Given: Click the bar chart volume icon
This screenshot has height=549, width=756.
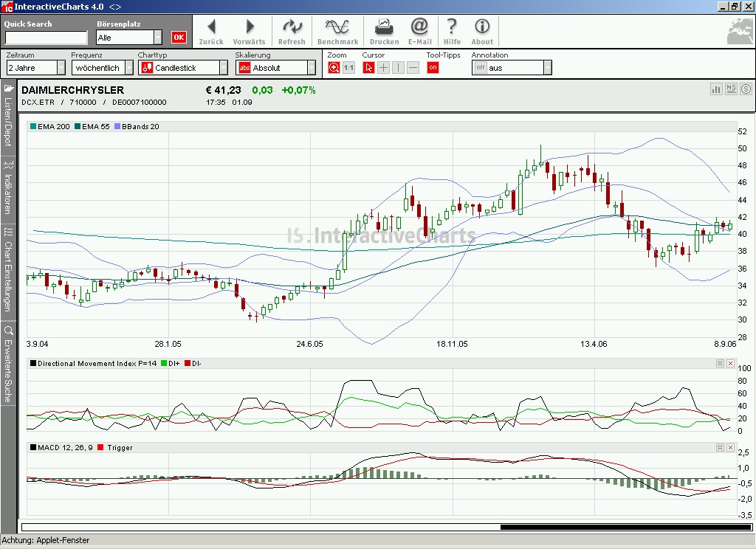Looking at the screenshot, I should [x=715, y=89].
